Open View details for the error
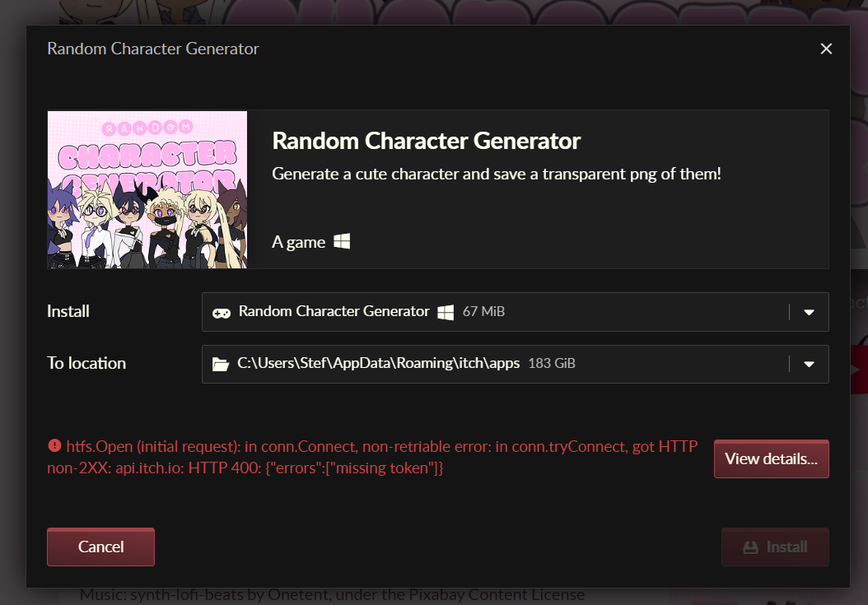 click(771, 458)
